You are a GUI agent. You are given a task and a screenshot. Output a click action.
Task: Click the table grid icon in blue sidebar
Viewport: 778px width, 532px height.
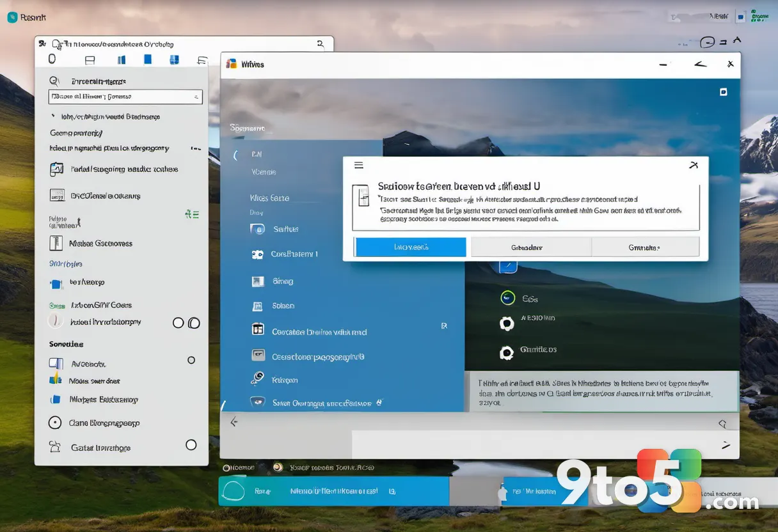click(258, 329)
